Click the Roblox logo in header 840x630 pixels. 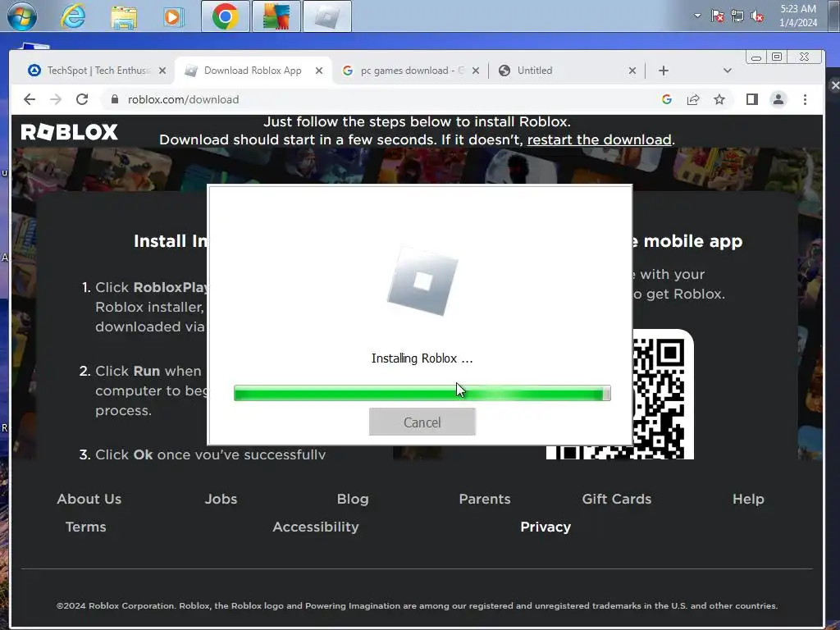tap(69, 132)
